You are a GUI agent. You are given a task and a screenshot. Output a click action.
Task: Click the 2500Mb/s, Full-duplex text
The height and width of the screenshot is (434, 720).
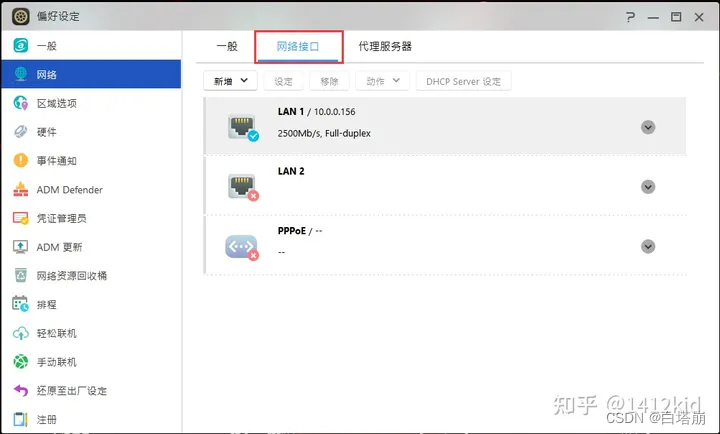(324, 133)
